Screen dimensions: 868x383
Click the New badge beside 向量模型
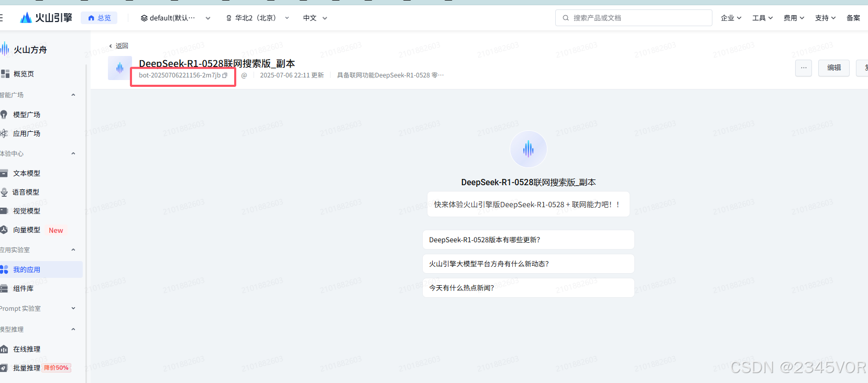click(56, 230)
